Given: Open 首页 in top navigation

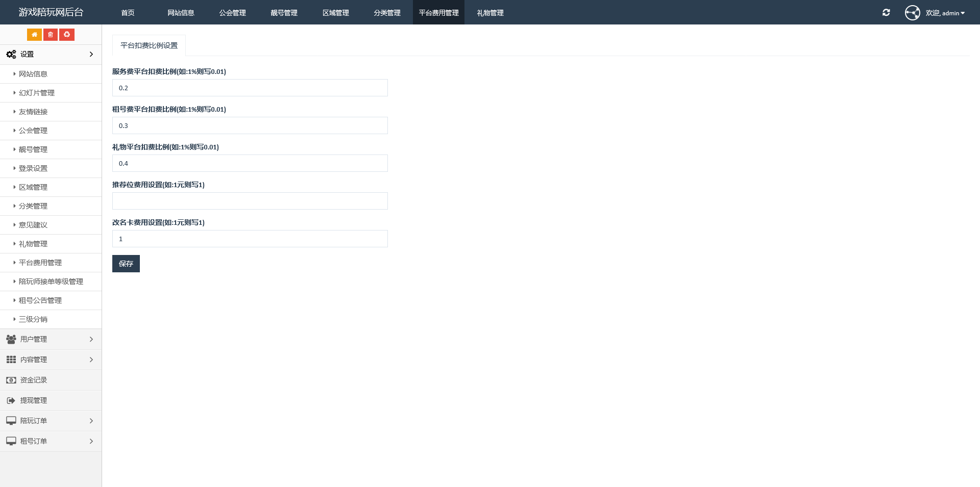Looking at the screenshot, I should click(x=128, y=13).
